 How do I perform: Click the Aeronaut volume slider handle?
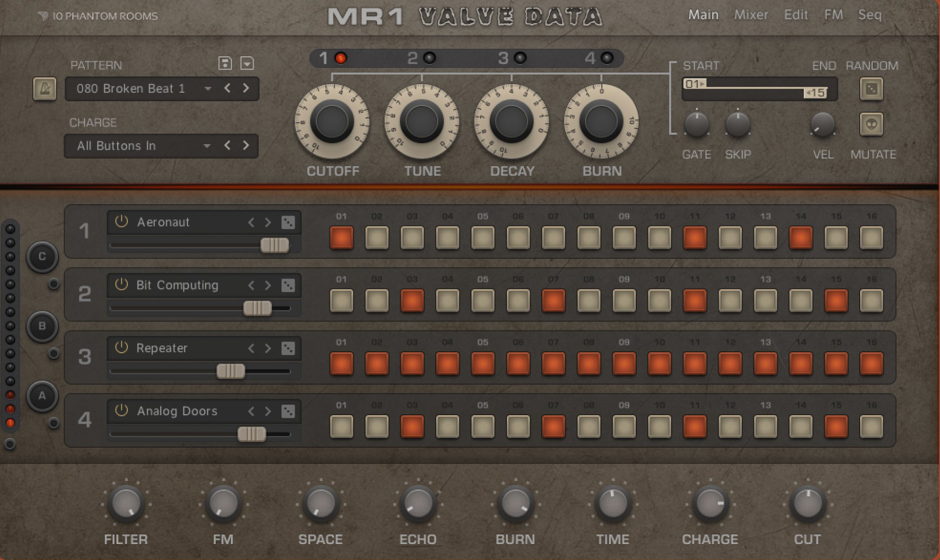(x=275, y=245)
